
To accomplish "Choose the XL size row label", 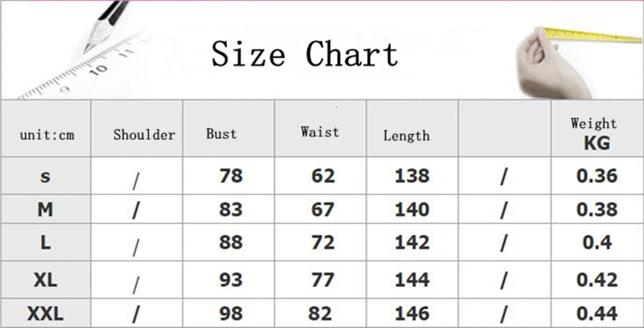I will (x=45, y=280).
